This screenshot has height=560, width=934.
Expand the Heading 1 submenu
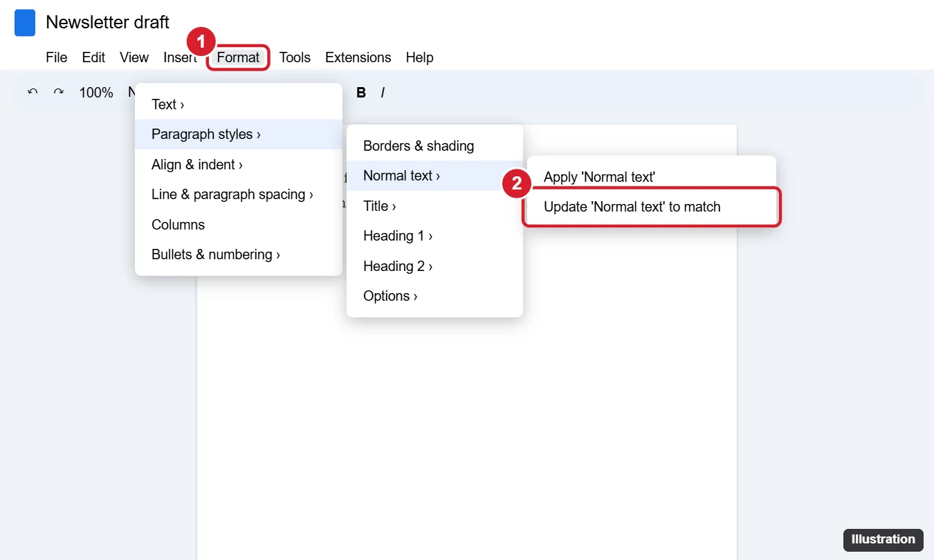(434, 236)
